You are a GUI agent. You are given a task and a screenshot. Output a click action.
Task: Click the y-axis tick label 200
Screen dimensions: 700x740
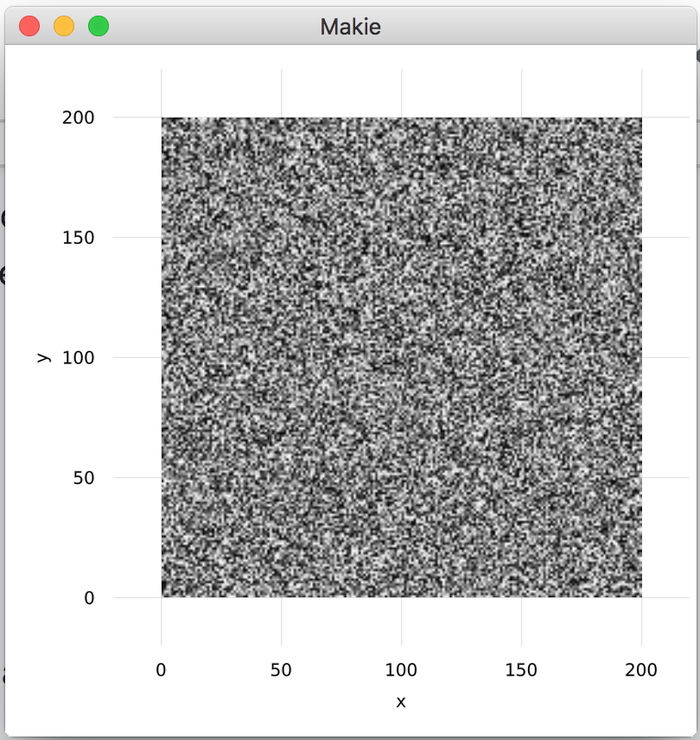[x=79, y=118]
